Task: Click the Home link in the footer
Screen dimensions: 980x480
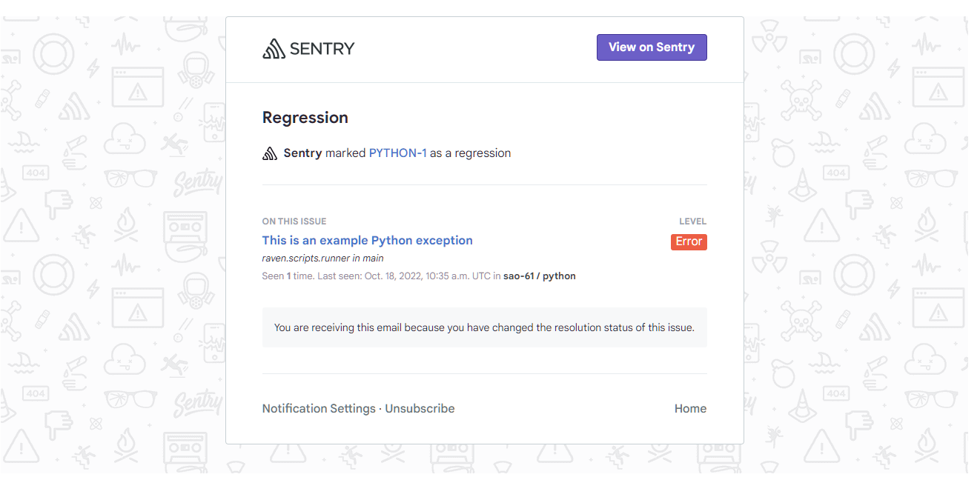Action: tap(690, 408)
